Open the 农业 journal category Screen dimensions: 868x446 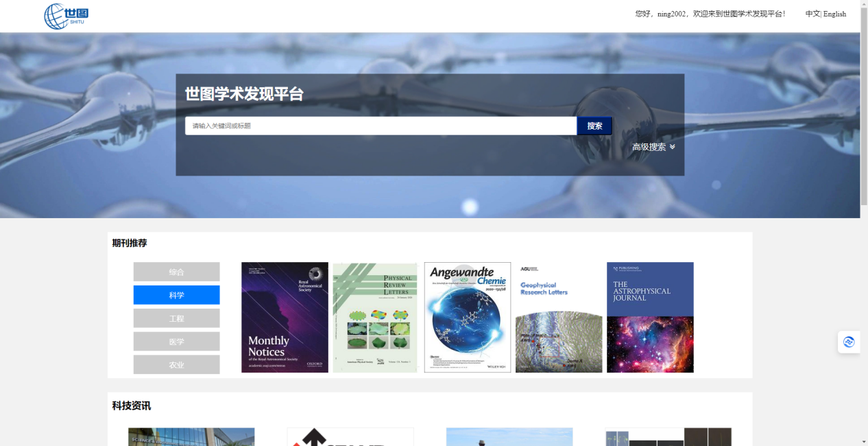click(176, 364)
